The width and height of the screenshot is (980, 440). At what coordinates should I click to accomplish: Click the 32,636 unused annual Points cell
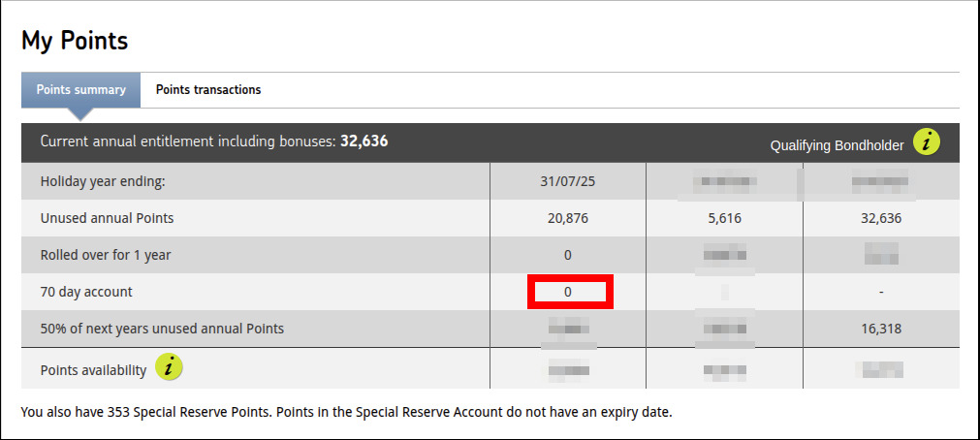point(880,219)
